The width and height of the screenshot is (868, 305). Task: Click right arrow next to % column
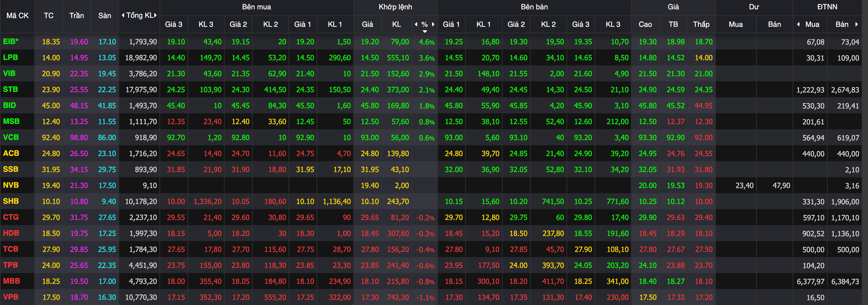[433, 24]
